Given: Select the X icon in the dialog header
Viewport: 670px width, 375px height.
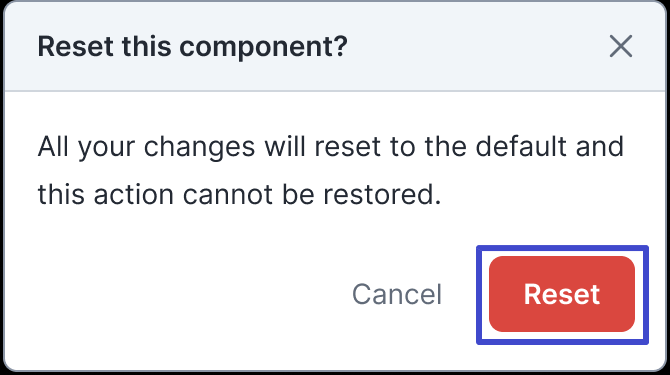Looking at the screenshot, I should click(620, 46).
